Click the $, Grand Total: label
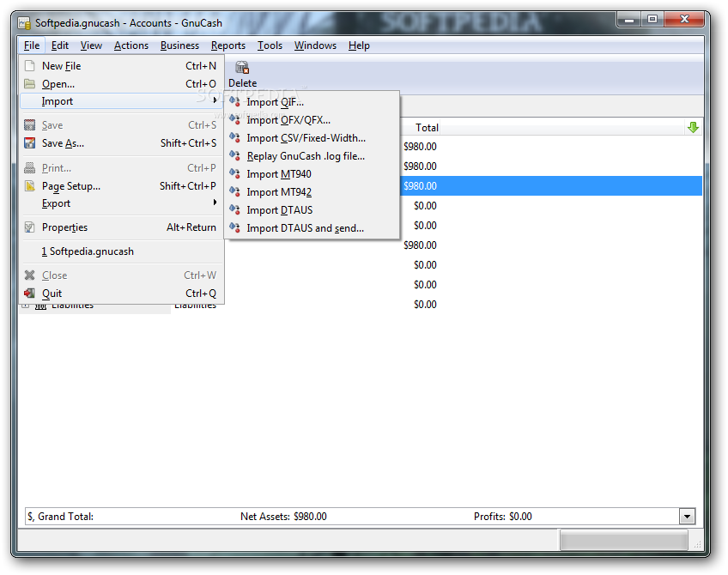 click(x=60, y=517)
